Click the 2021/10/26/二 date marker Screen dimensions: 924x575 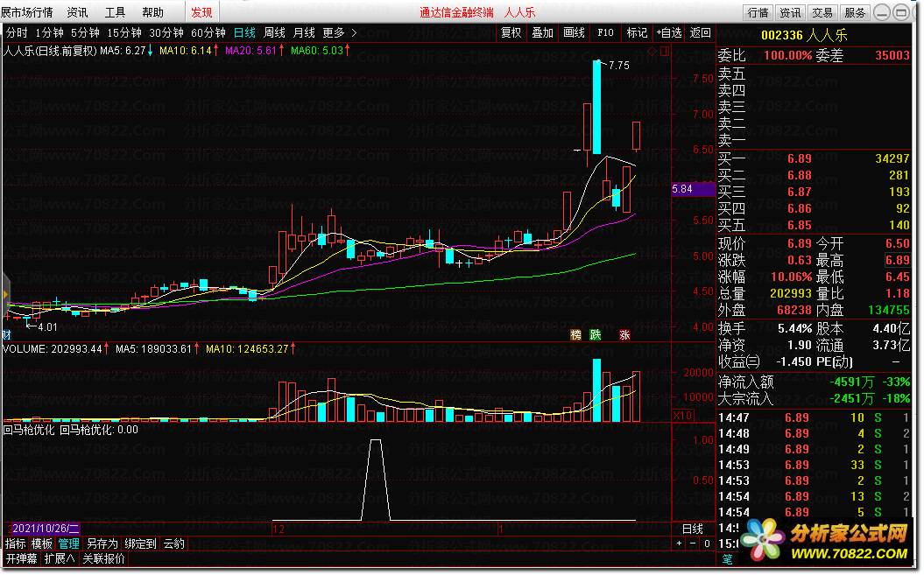coord(45,529)
